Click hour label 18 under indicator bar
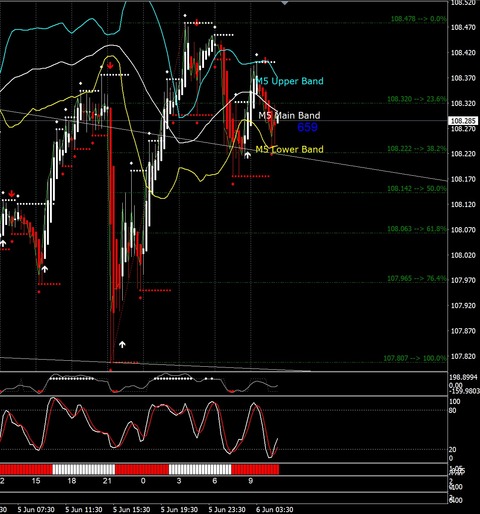480x514 pixels. tap(72, 481)
